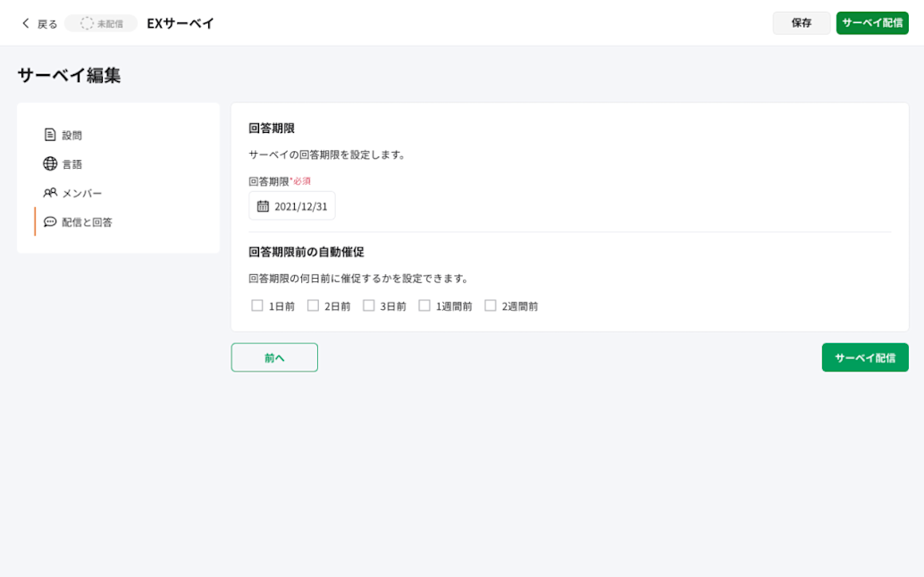Select the 設問 document icon in sidebar
Viewport: 924px width, 577px height.
coord(50,135)
